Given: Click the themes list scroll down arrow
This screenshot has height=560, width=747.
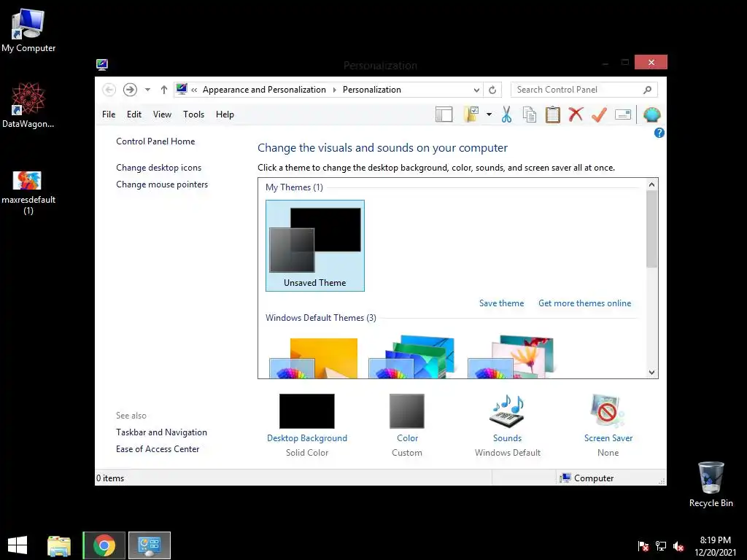Looking at the screenshot, I should tap(651, 373).
